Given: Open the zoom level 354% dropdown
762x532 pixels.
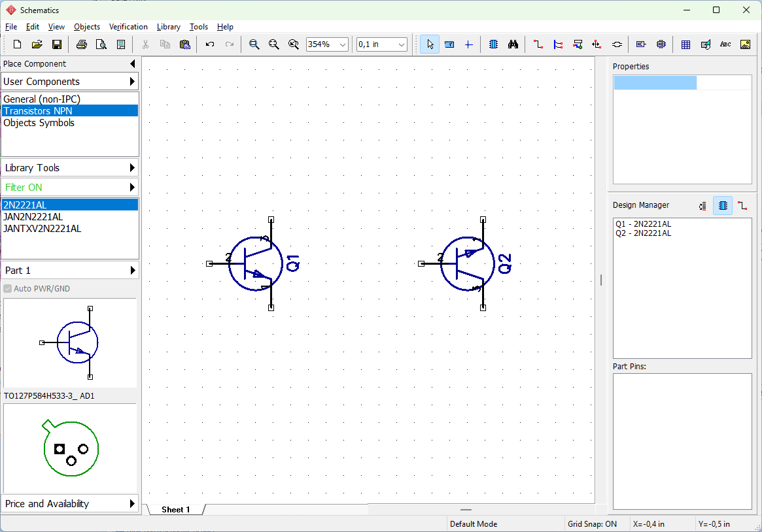Looking at the screenshot, I should click(343, 44).
